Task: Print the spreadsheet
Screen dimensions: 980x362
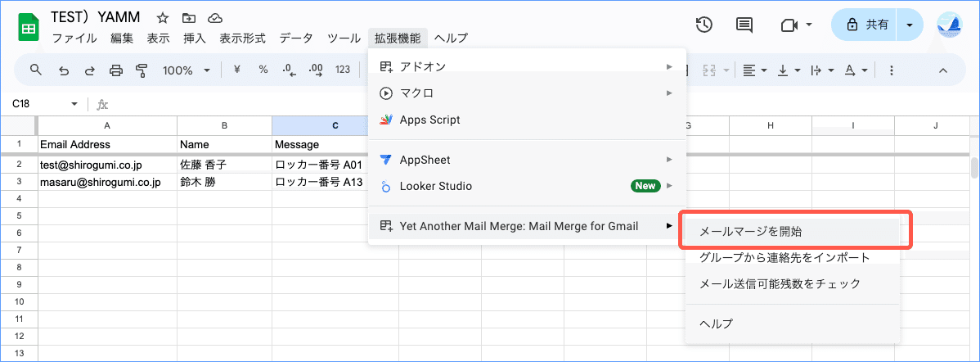Action: click(x=115, y=70)
